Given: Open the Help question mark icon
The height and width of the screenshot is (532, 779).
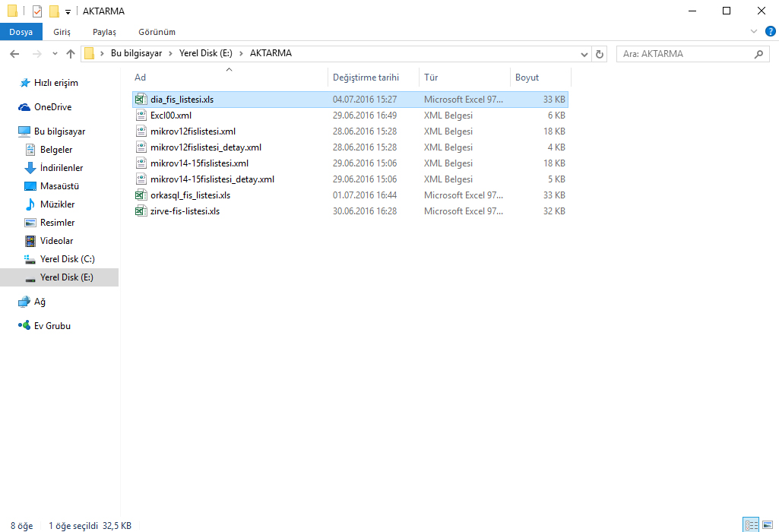Looking at the screenshot, I should click(770, 32).
